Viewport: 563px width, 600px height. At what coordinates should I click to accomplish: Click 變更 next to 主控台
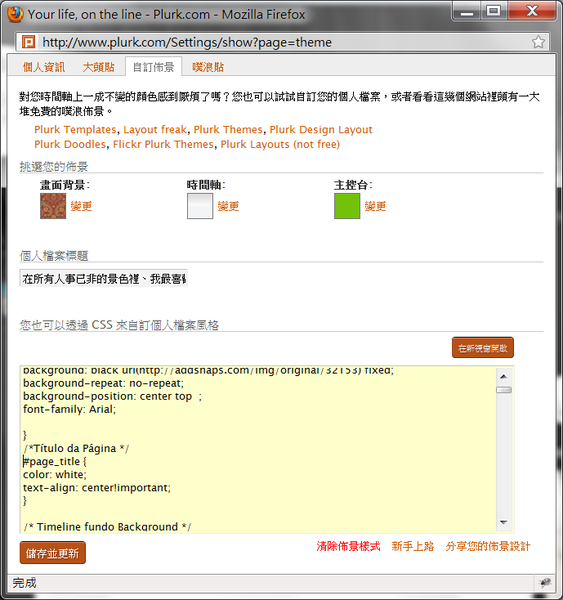tap(375, 206)
